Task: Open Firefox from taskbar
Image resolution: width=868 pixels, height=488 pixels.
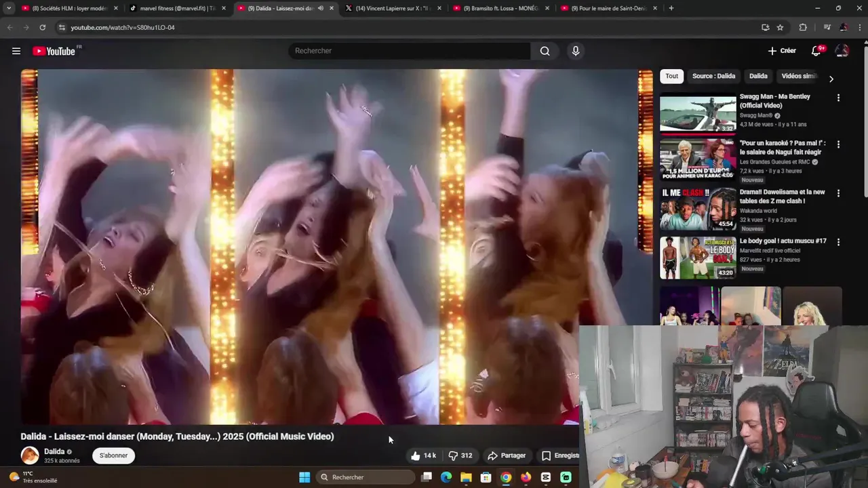Action: point(526,477)
